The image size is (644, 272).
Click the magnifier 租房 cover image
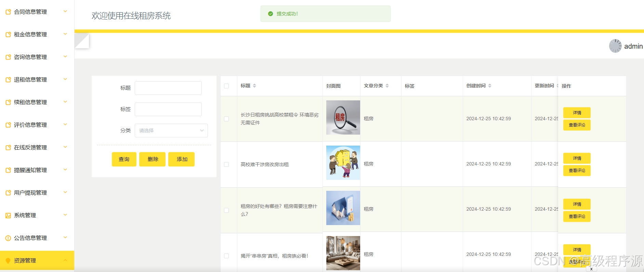tap(343, 118)
